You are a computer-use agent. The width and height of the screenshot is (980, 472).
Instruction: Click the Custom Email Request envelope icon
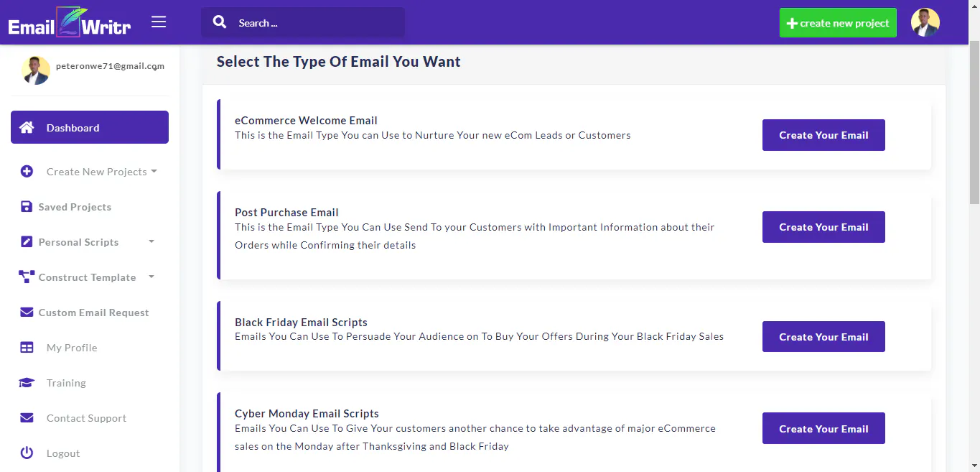coord(27,313)
